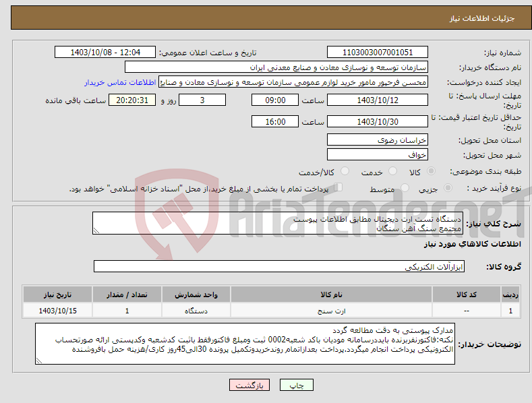The image size is (532, 403).
Task: Click the request creator field
Action: [293, 82]
